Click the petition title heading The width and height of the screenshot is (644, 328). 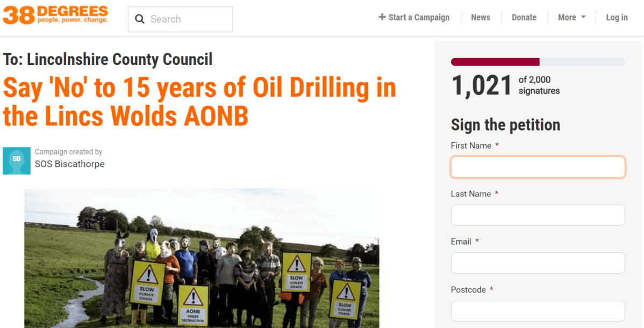[199, 101]
